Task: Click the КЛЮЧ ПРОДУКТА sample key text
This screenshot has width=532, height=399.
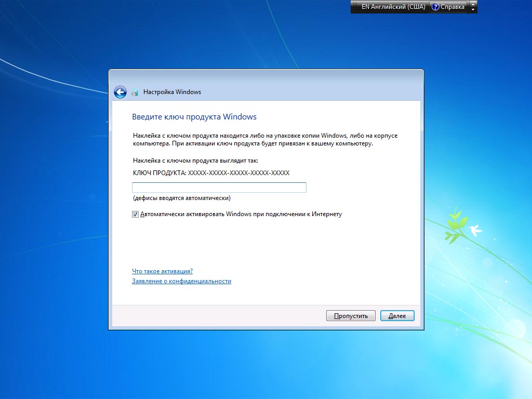Action: tap(211, 172)
